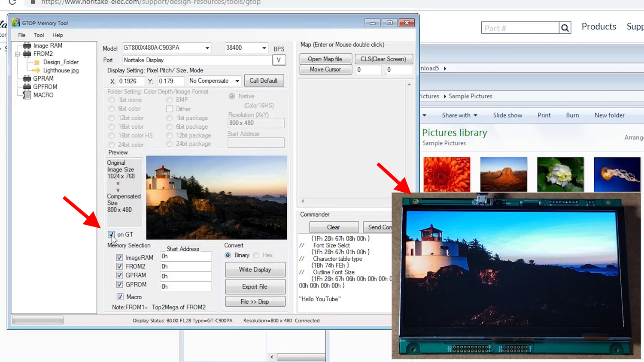Uncheck the ImageRAM memory selection checkbox

pyautogui.click(x=120, y=257)
